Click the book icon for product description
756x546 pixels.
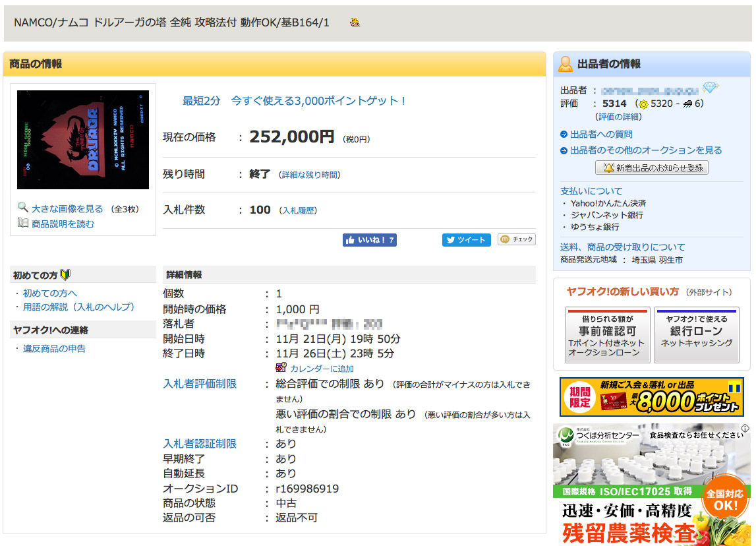[x=22, y=223]
